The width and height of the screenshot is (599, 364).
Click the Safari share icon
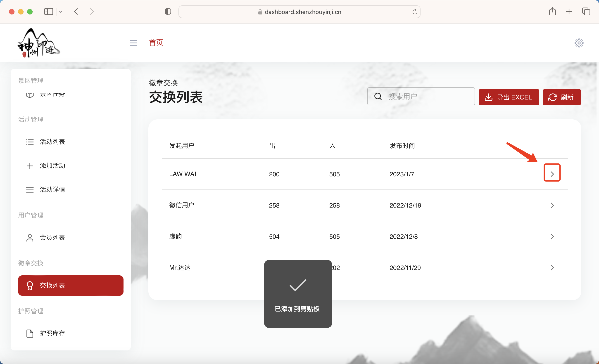[x=552, y=12]
